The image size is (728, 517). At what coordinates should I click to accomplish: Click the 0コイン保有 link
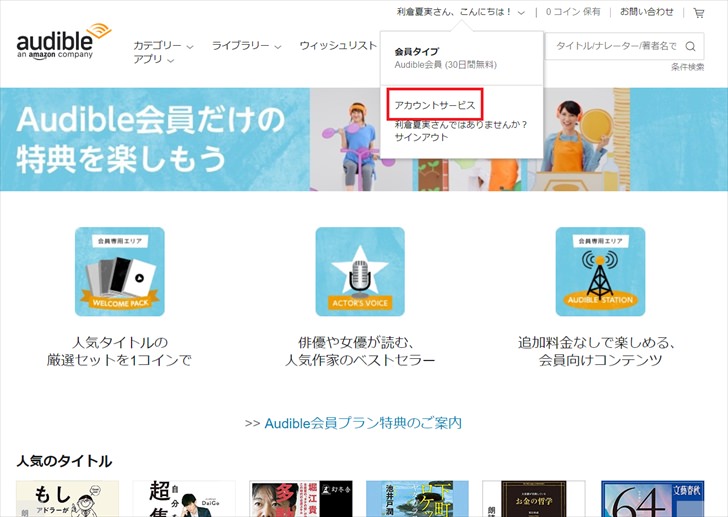click(573, 12)
